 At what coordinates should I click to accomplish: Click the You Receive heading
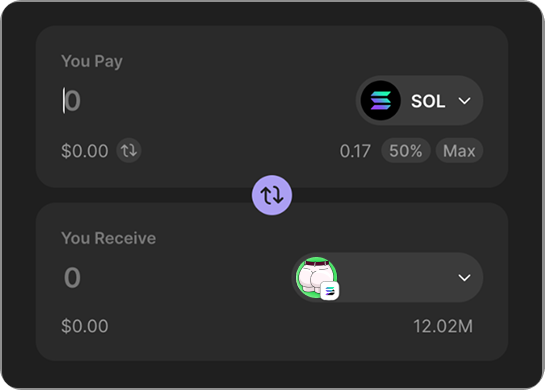[108, 238]
